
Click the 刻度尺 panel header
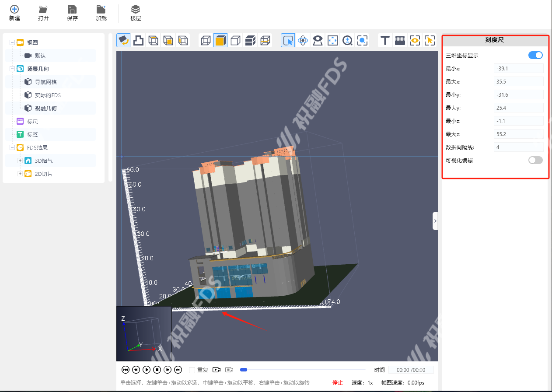point(495,40)
